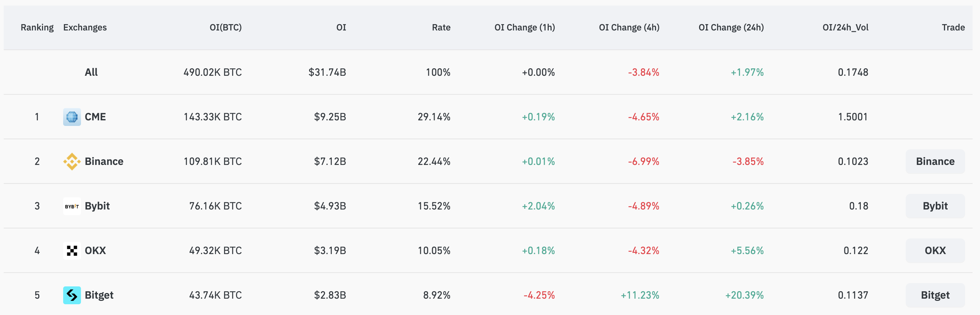Sort by OI Change (1h) header

[524, 27]
